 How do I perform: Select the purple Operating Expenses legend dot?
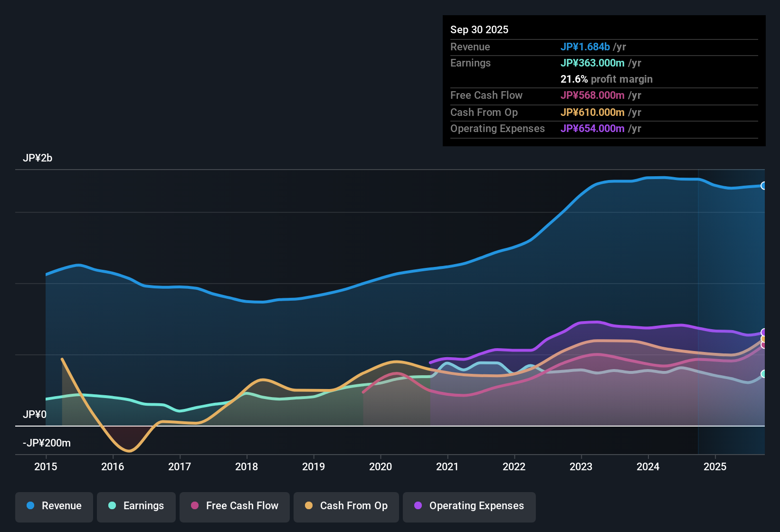[418, 506]
